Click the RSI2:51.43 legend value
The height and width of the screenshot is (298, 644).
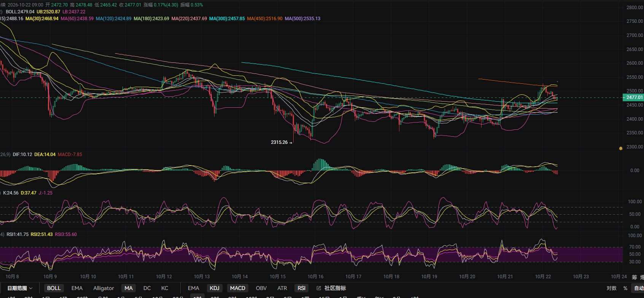41,234
